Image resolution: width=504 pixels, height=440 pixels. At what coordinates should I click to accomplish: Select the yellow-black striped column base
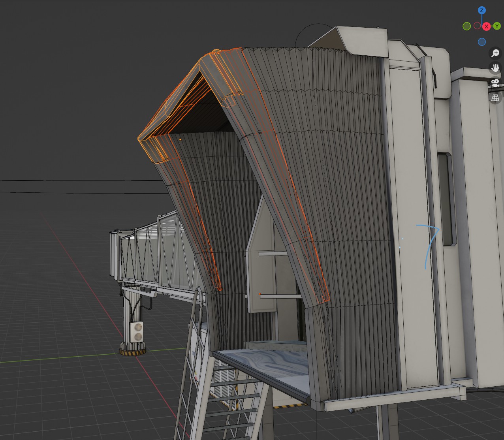point(133,352)
